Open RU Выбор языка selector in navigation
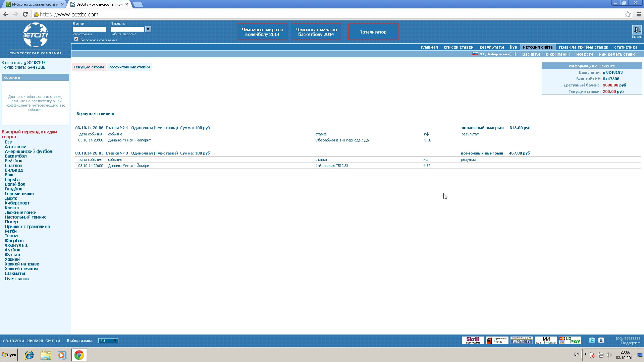Screen dimensions: 644x362 492,54
